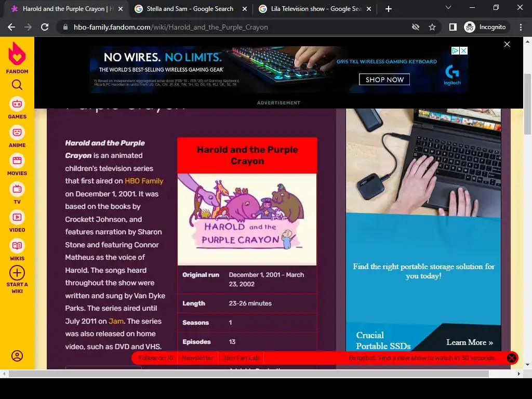Click the red infobox title Harold and the Purple Crayon
The height and width of the screenshot is (399, 532).
[x=247, y=155]
